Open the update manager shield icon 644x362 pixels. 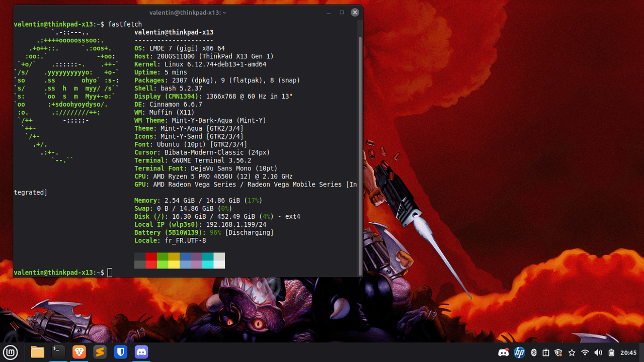pos(558,352)
